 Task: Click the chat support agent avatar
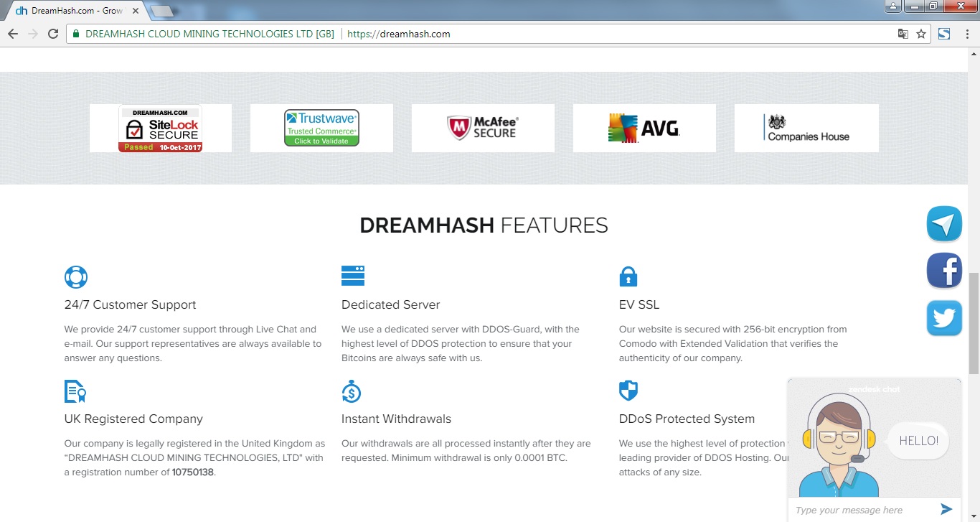[x=838, y=445]
